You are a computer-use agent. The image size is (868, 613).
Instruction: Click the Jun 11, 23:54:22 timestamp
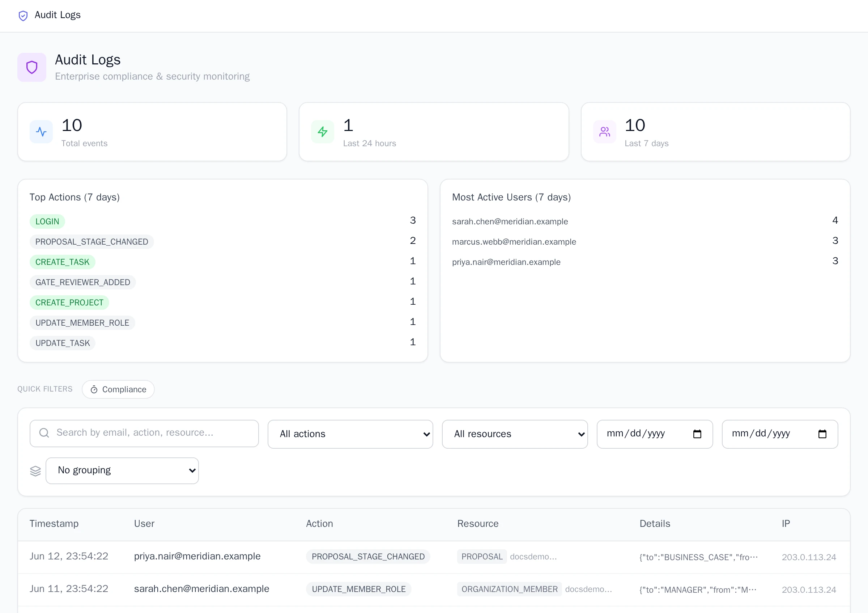pyautogui.click(x=69, y=589)
